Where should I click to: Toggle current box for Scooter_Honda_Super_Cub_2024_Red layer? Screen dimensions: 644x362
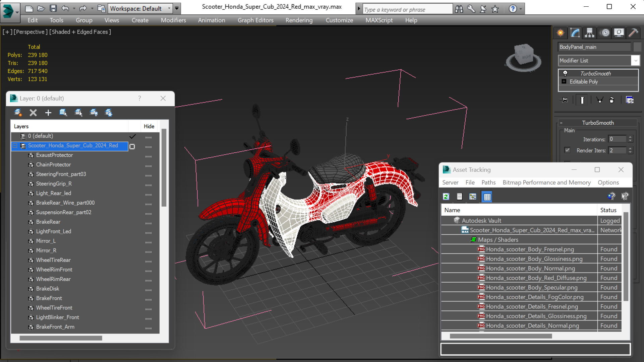tap(132, 146)
